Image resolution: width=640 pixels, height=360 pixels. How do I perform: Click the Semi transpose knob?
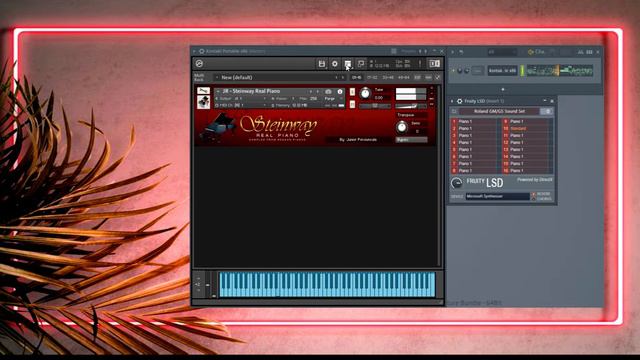click(402, 127)
